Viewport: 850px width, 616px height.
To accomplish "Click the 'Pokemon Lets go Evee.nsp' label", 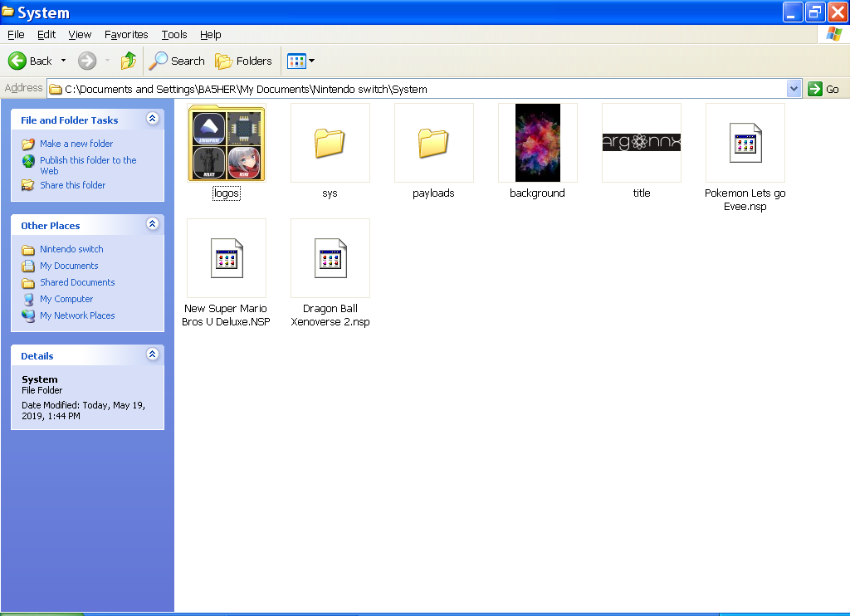I will click(745, 199).
